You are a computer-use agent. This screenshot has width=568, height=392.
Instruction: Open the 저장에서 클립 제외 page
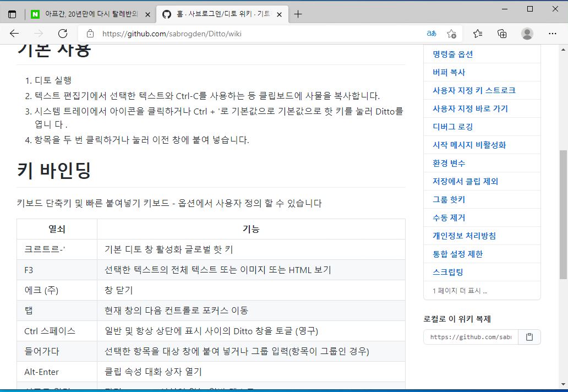(x=466, y=181)
